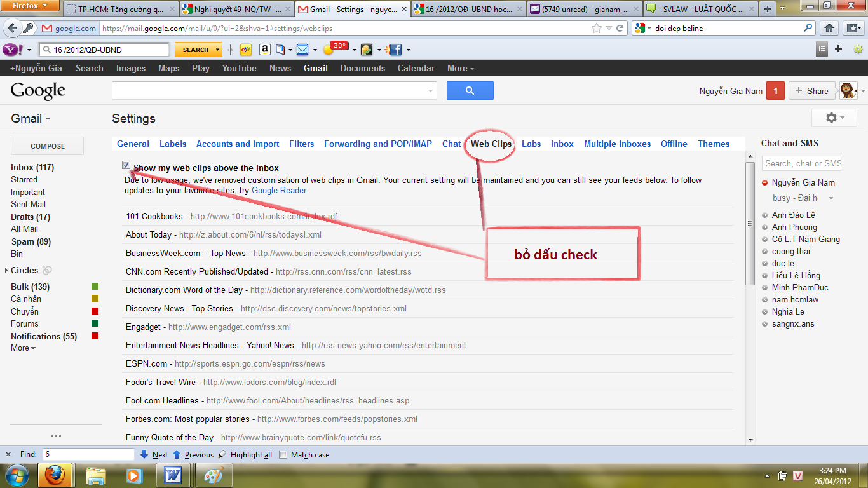The height and width of the screenshot is (488, 868).
Task: Click the lion profile picture
Action: [848, 91]
